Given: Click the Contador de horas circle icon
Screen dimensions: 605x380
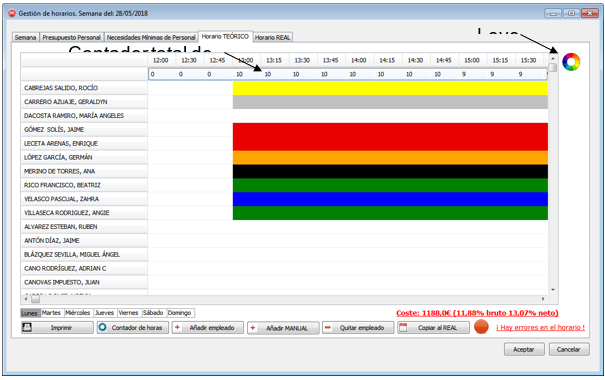Looking at the screenshot, I should point(102,327).
